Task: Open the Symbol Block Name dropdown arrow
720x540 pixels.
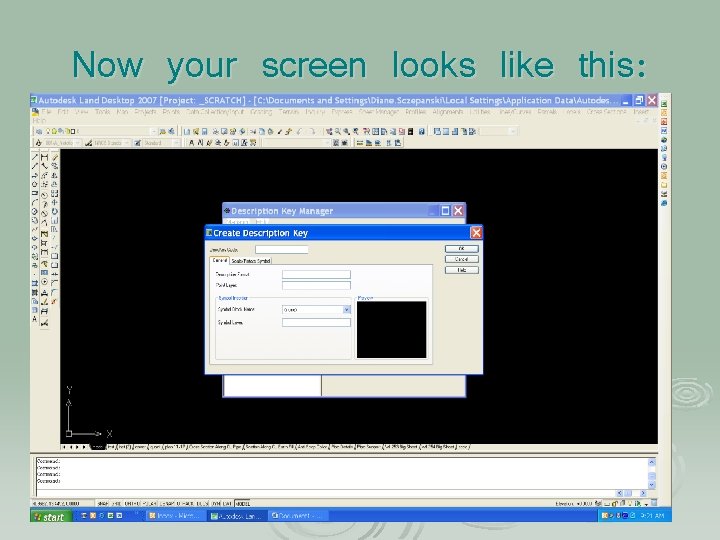Action: click(347, 309)
